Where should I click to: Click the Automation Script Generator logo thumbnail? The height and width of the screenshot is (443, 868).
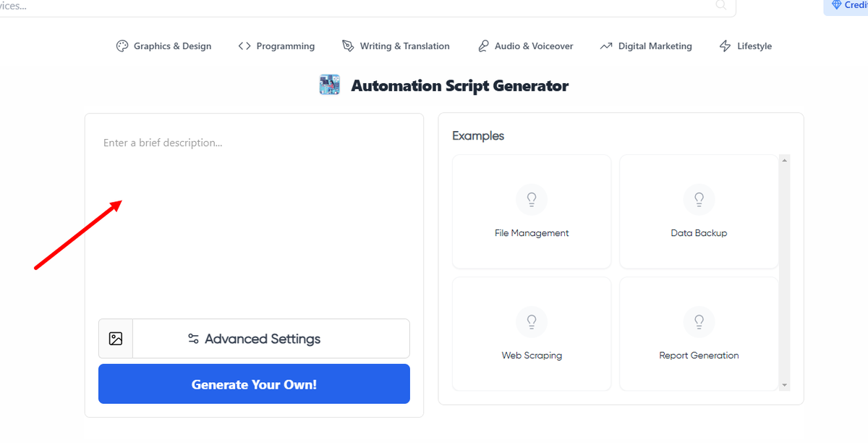[330, 85]
